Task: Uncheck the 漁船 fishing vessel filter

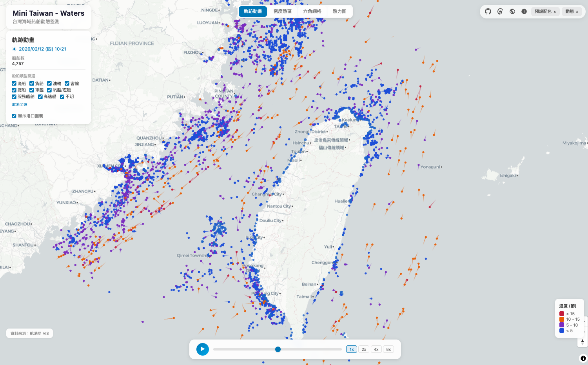Action: [14, 84]
